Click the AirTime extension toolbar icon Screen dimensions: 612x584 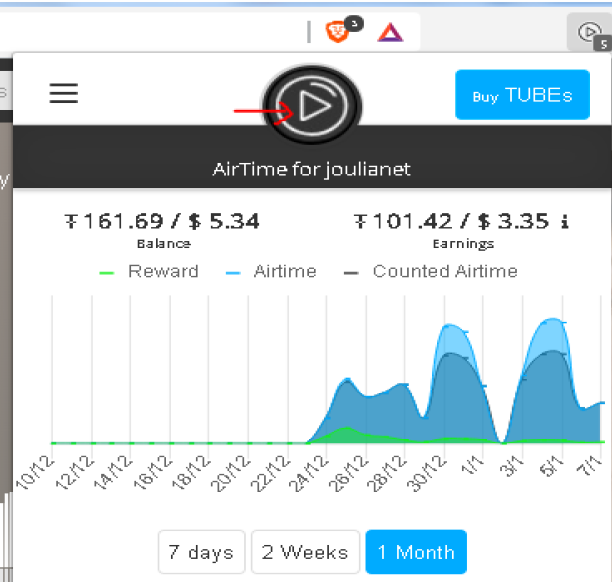pos(589,33)
